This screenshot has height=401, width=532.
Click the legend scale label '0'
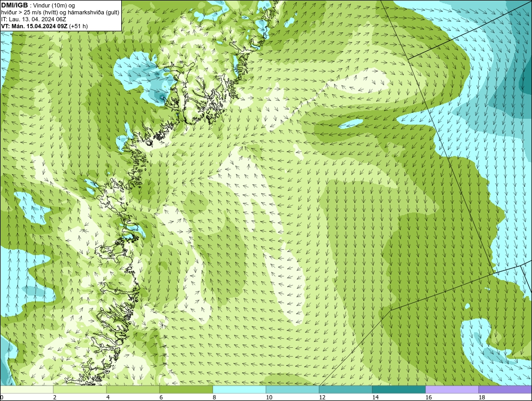(2, 397)
